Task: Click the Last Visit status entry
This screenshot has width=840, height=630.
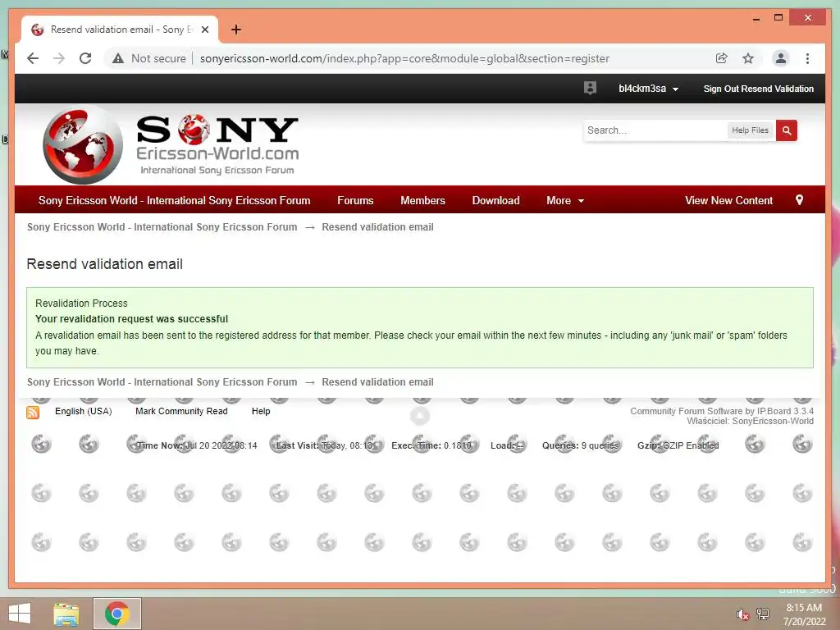Action: click(323, 445)
